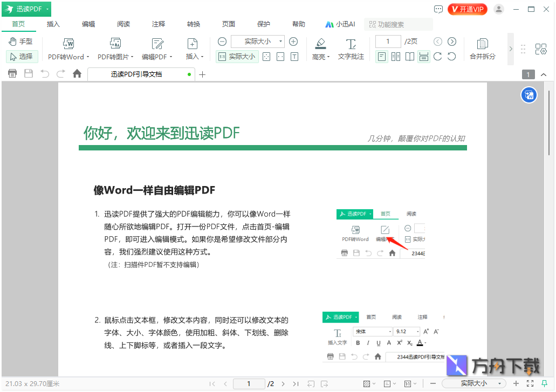The image size is (556, 392).
Task: Select the Hand (手型) tool
Action: [x=20, y=42]
